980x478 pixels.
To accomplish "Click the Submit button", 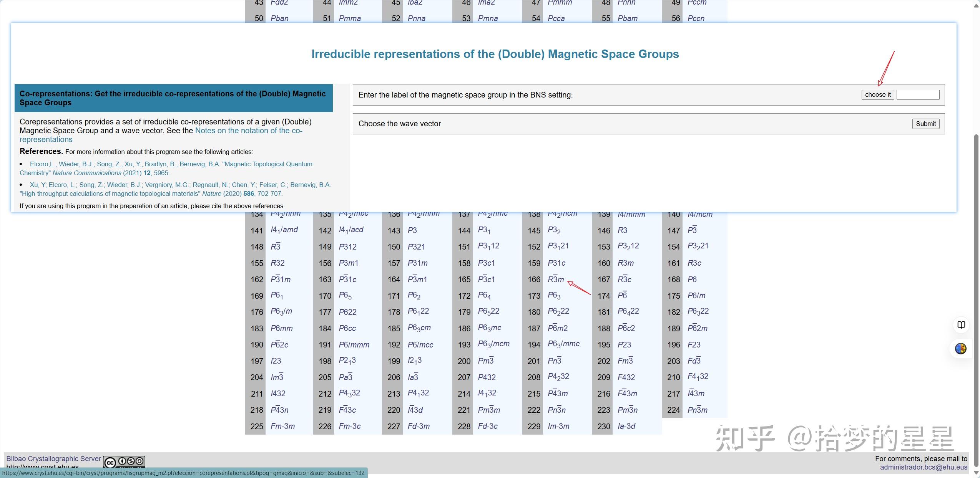I will [925, 124].
